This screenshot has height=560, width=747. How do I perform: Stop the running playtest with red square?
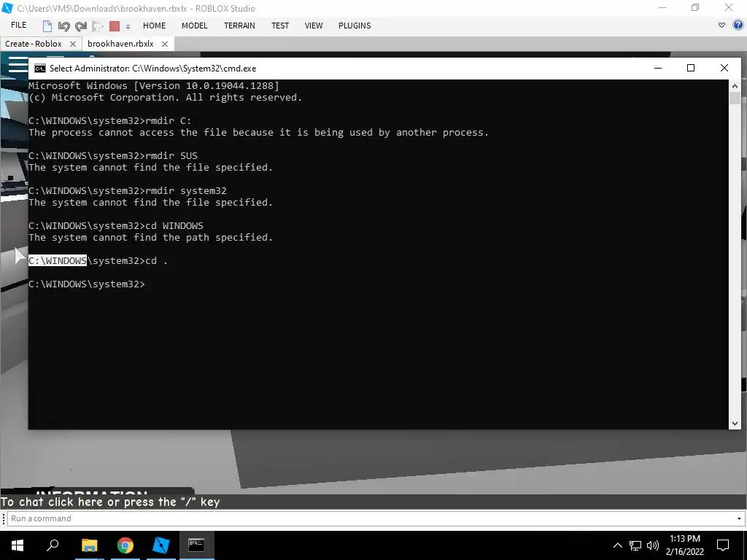[x=115, y=26]
